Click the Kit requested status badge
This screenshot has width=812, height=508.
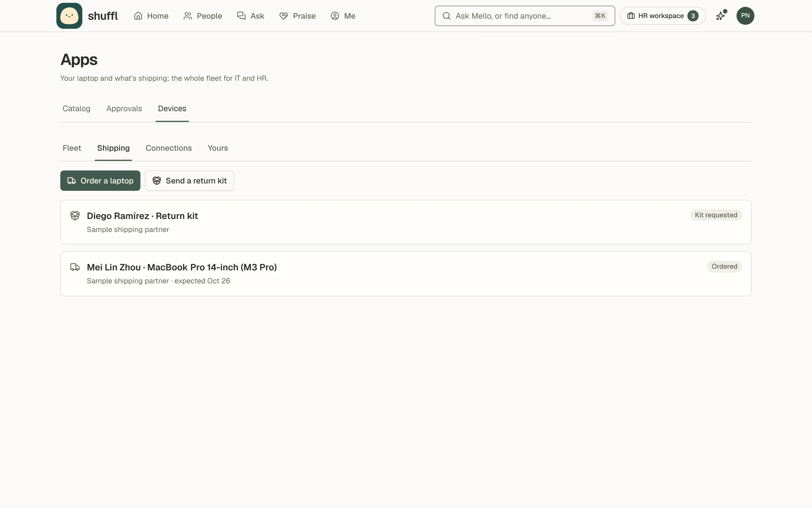click(x=716, y=215)
